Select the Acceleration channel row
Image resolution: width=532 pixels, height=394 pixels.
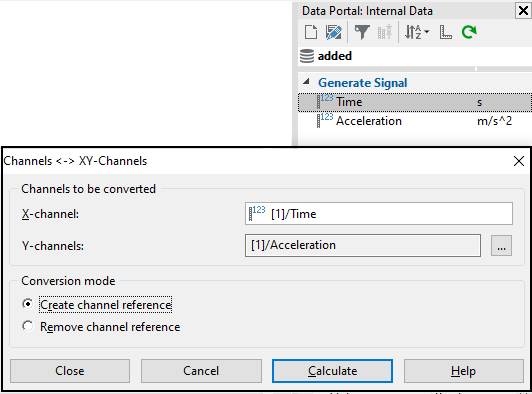coord(415,121)
